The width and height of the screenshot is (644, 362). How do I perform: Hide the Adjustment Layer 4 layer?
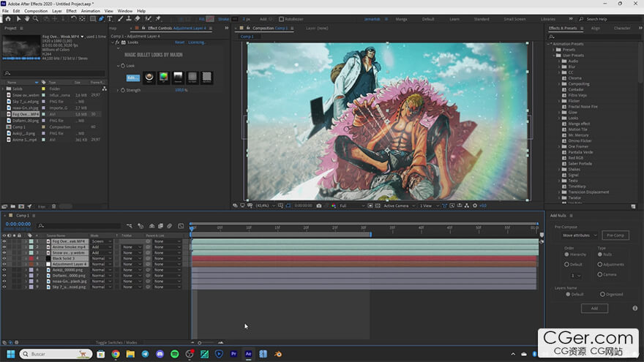point(4,264)
